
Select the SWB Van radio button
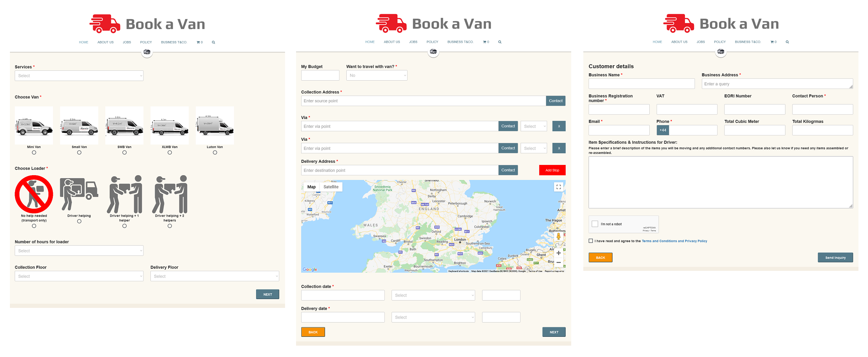pos(124,152)
